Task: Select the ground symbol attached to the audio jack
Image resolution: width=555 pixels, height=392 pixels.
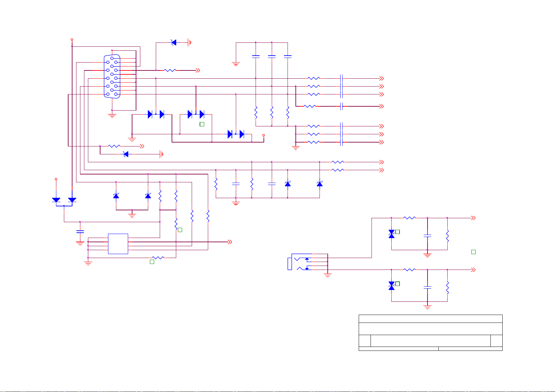Action: 328,275
